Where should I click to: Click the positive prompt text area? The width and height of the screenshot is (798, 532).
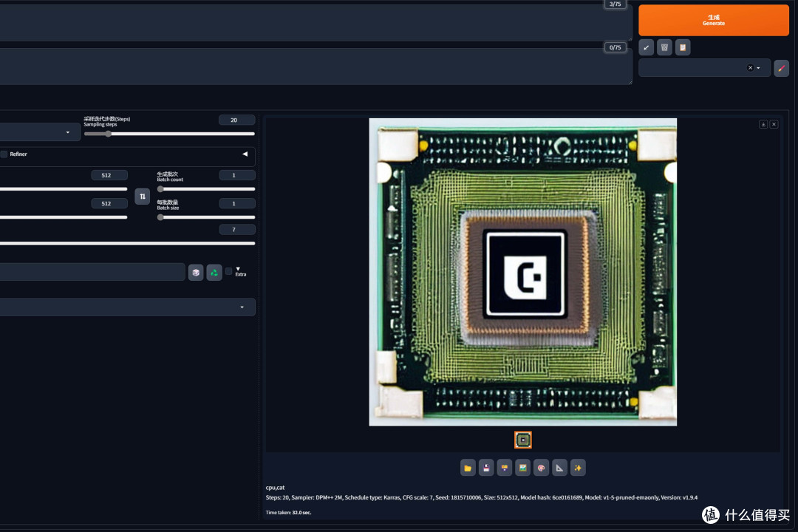316,24
